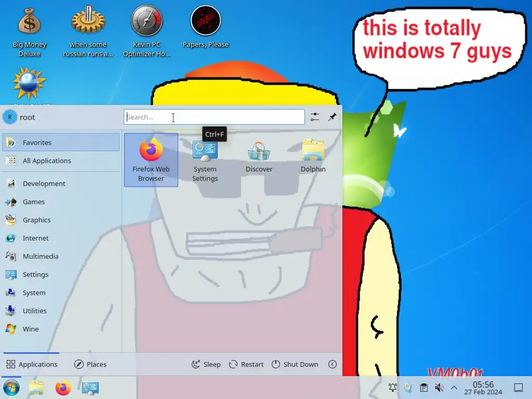
Task: Select Favorites category
Action: click(x=61, y=142)
